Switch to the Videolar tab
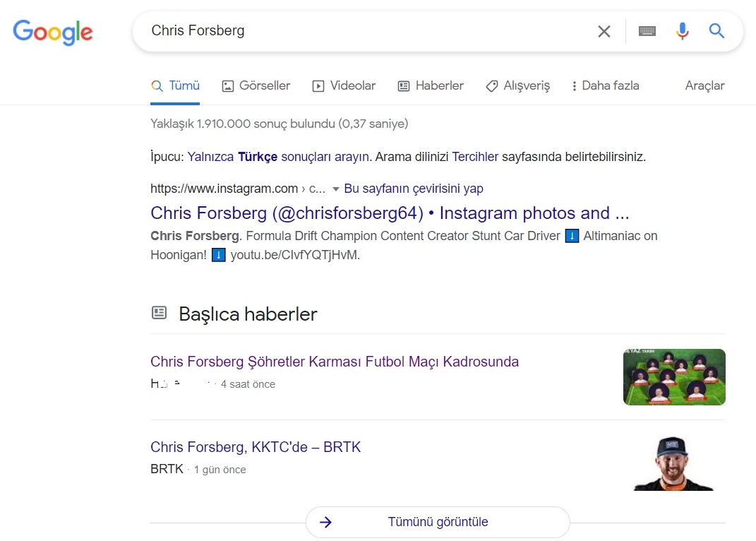 click(344, 86)
